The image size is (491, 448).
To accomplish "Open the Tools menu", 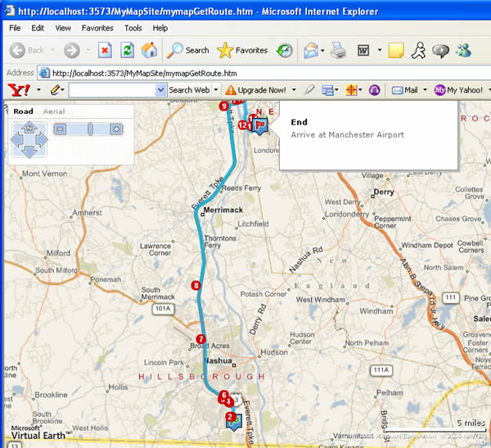I will click(x=133, y=28).
